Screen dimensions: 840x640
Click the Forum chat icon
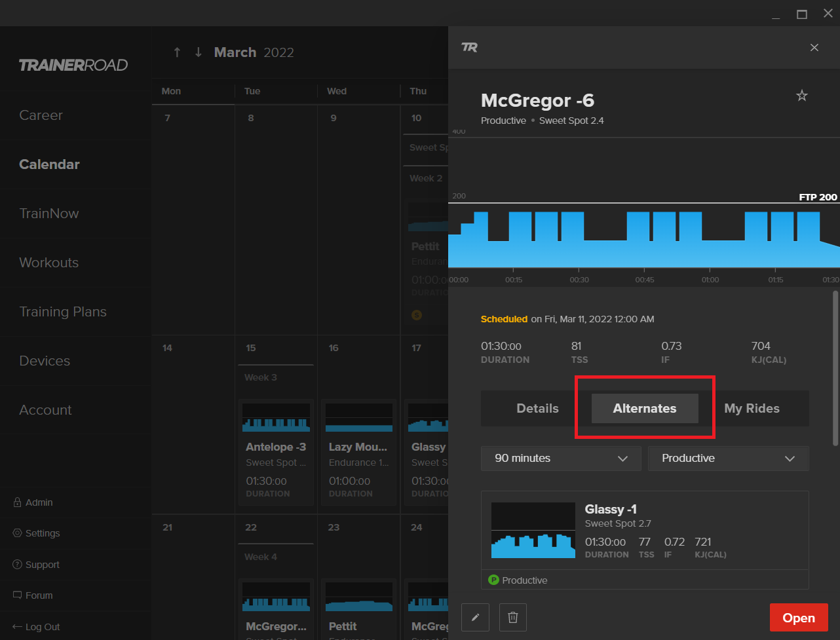(18, 595)
